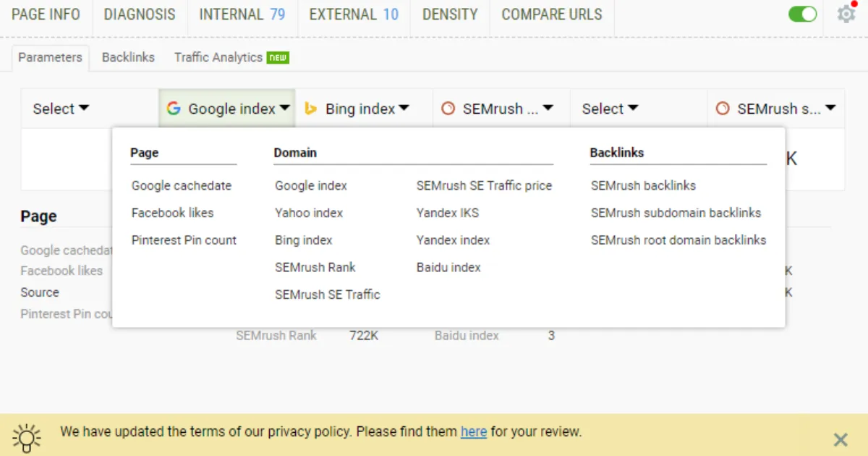868x456 pixels.
Task: Choose Pinterest Pin count in dropdown menu
Action: point(184,240)
